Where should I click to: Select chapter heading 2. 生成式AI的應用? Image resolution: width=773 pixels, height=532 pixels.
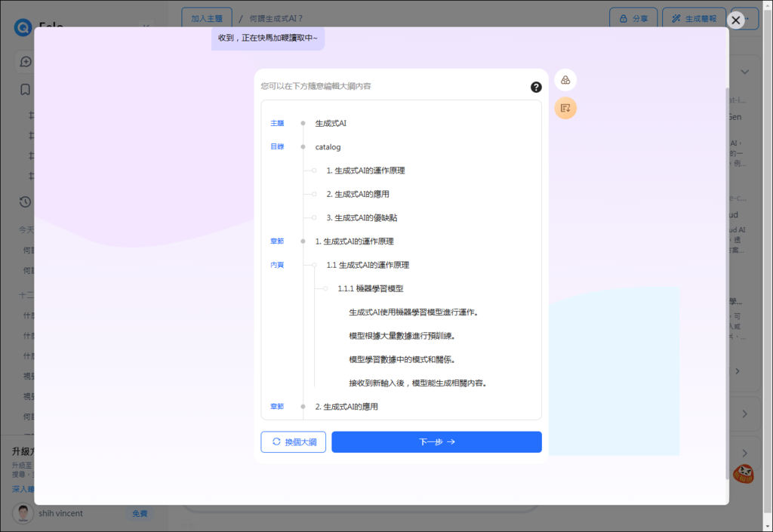pyautogui.click(x=346, y=407)
